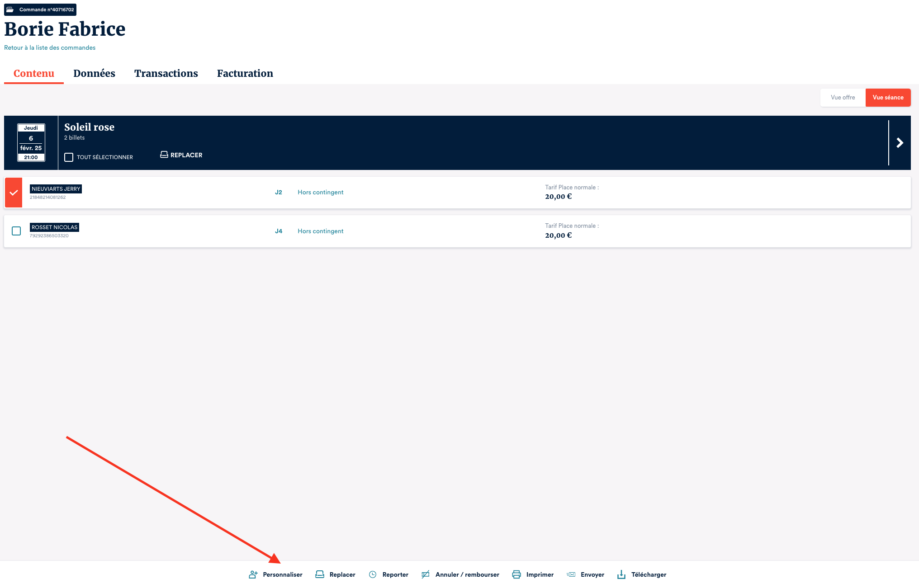This screenshot has height=588, width=919.
Task: Click the REPLACER seat icon in Soleil rose header
Action: coord(164,155)
